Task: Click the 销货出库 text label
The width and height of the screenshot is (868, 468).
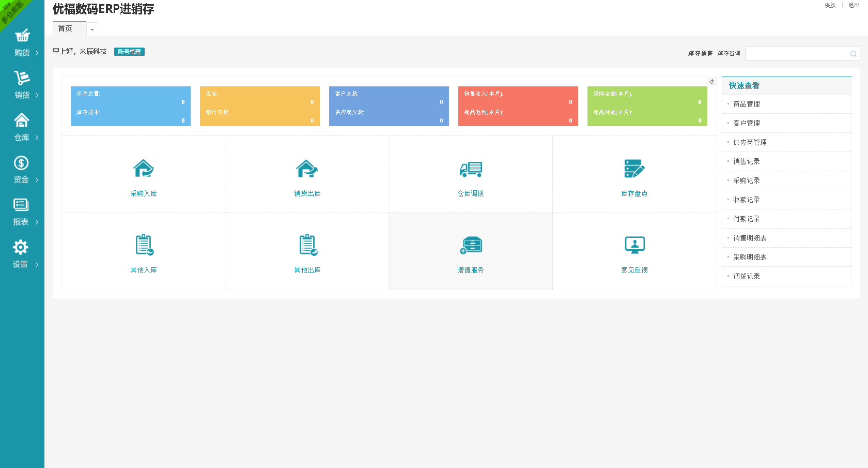Action: coord(307,193)
